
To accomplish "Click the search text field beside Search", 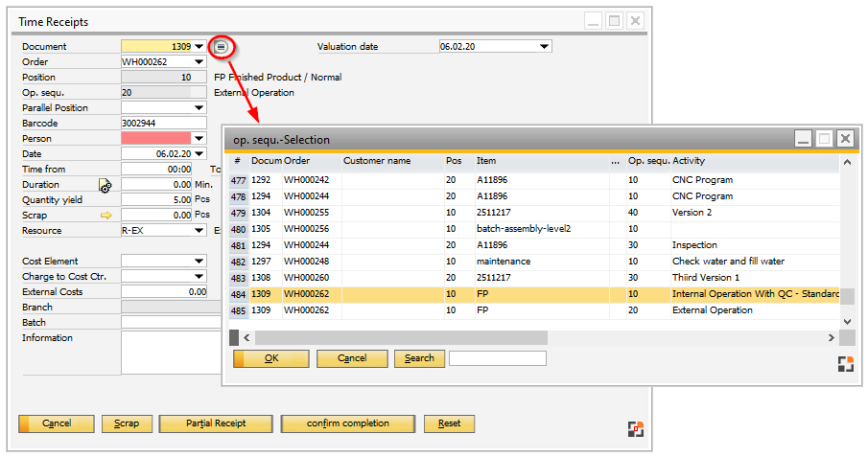I will [497, 358].
